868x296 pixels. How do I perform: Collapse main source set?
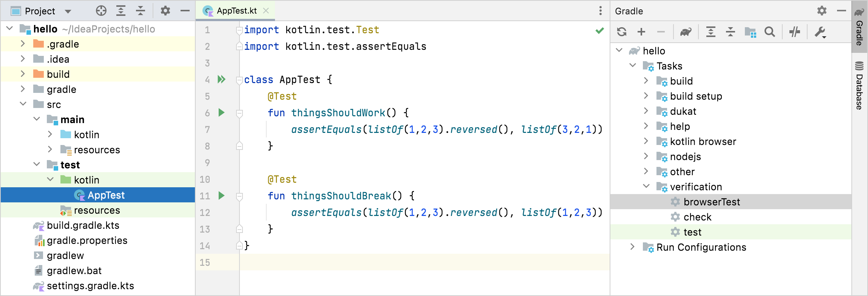[x=37, y=119]
